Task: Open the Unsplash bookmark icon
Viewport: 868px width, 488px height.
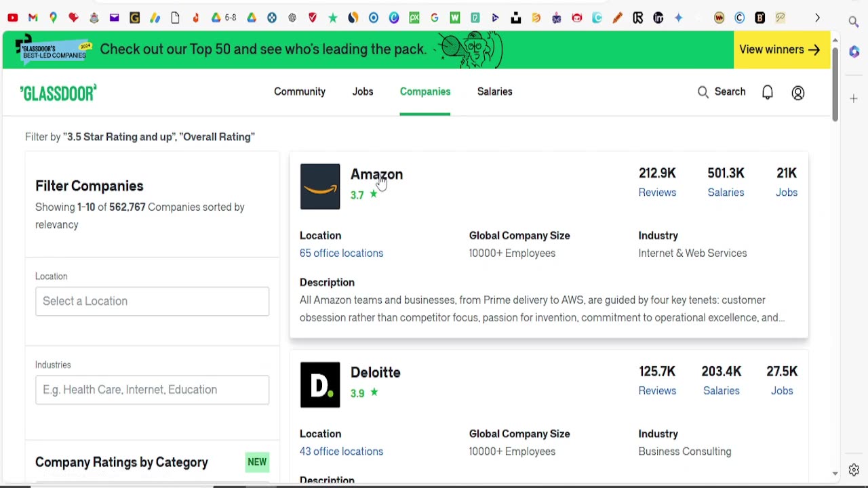Action: [x=516, y=18]
